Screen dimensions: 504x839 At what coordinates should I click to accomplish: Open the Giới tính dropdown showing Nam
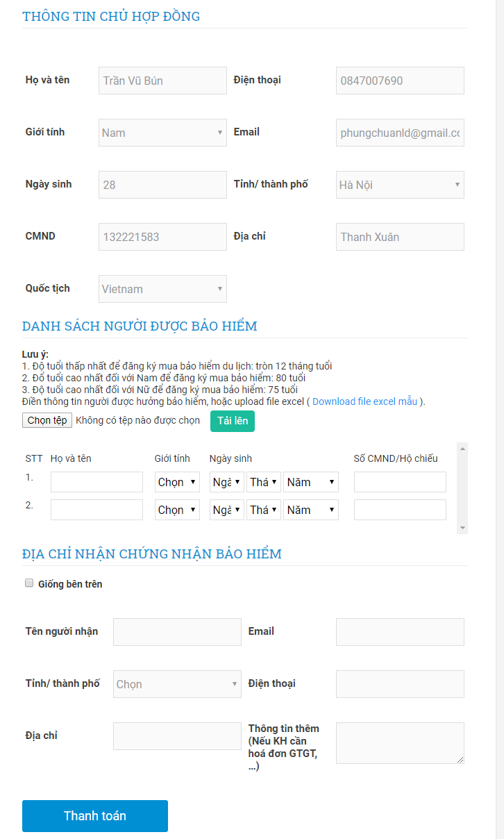point(162,132)
